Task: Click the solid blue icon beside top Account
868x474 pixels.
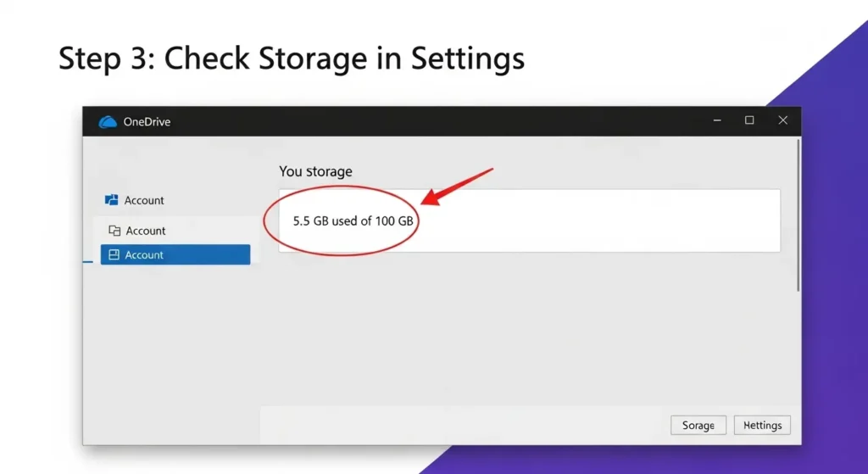Action: point(111,200)
